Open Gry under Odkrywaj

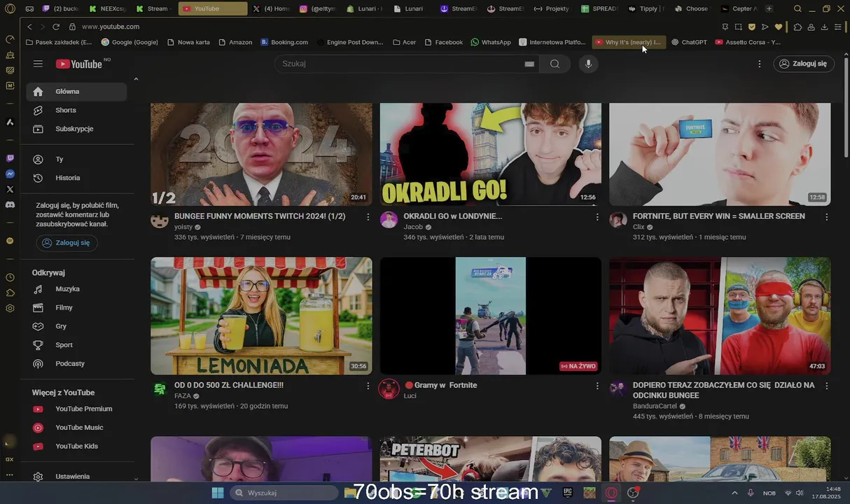click(x=77, y=326)
